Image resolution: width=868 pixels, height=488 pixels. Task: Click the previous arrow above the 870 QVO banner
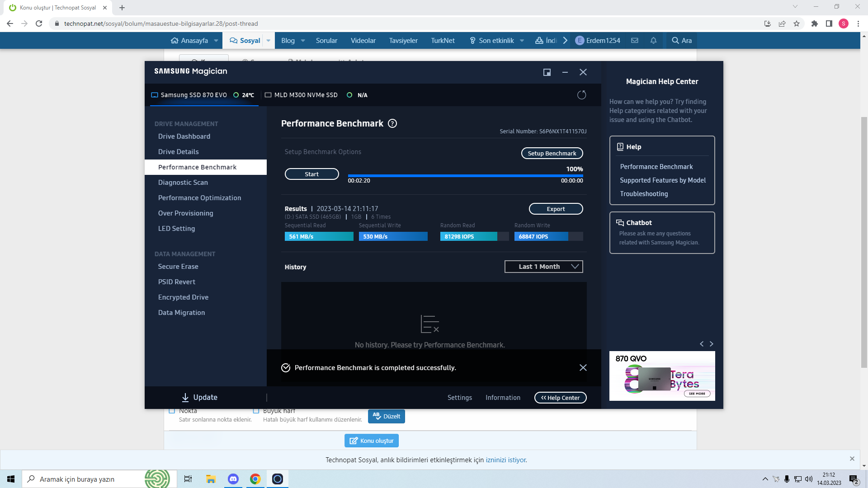702,344
